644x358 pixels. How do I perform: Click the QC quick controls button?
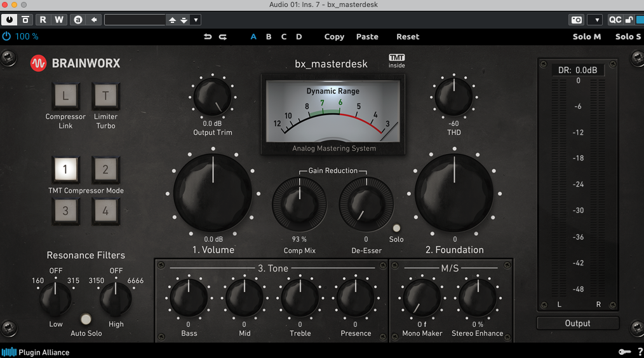[x=615, y=20]
